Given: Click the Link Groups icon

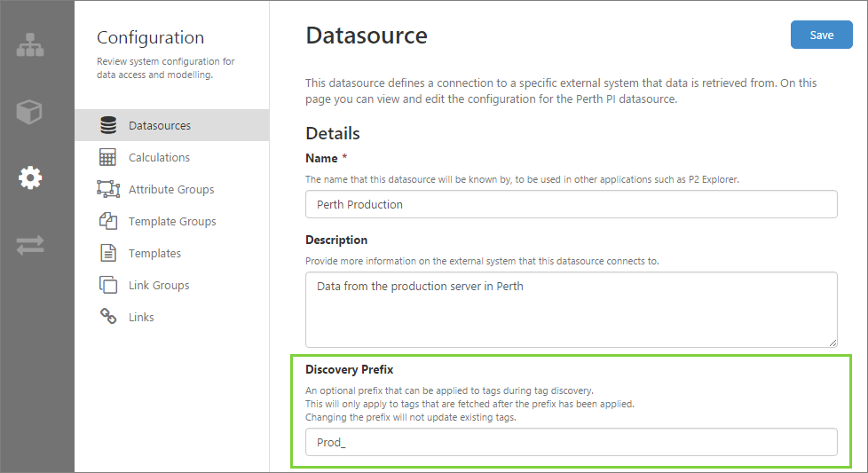Looking at the screenshot, I should pos(108,285).
